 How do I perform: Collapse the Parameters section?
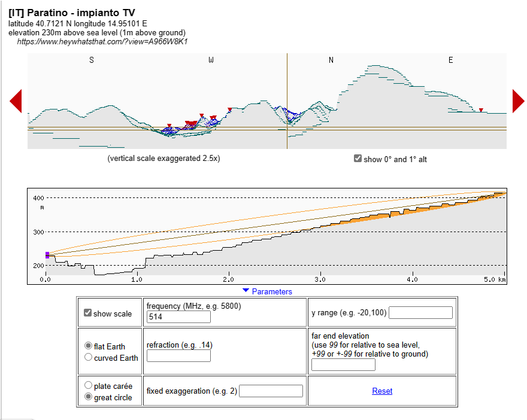267,291
